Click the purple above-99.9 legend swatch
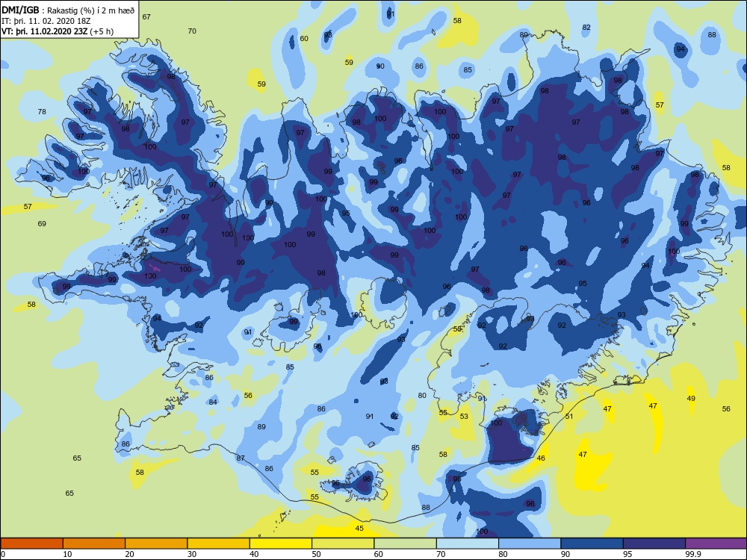The image size is (747, 560). tap(716, 544)
